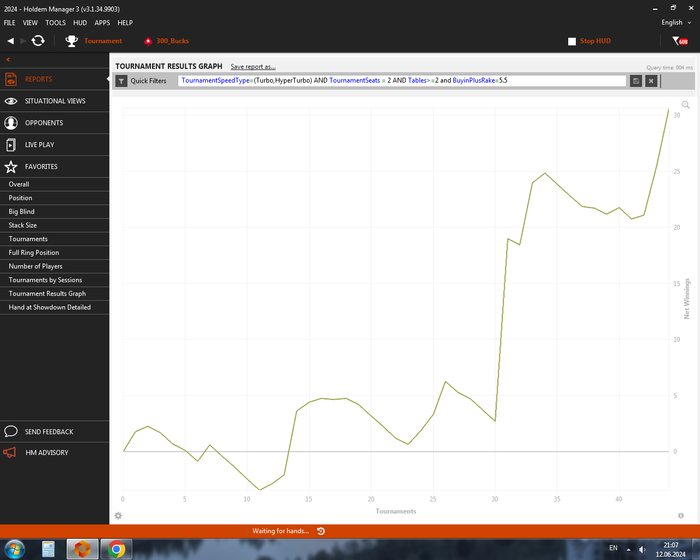Image resolution: width=700 pixels, height=560 pixels.
Task: Click the Live Play device icon
Action: tap(11, 145)
